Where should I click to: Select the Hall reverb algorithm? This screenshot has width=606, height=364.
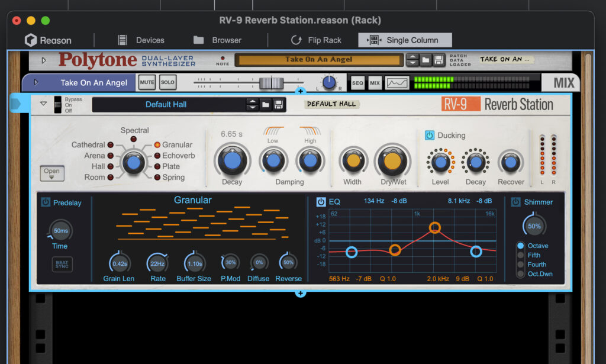111,166
